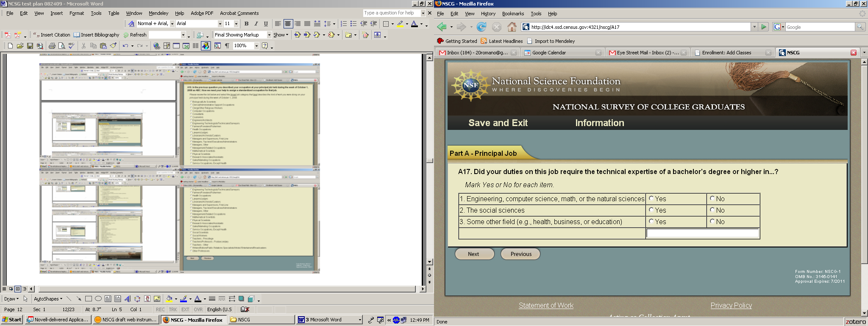Open the Privacy Policy link
This screenshot has height=326, width=868.
tap(731, 305)
